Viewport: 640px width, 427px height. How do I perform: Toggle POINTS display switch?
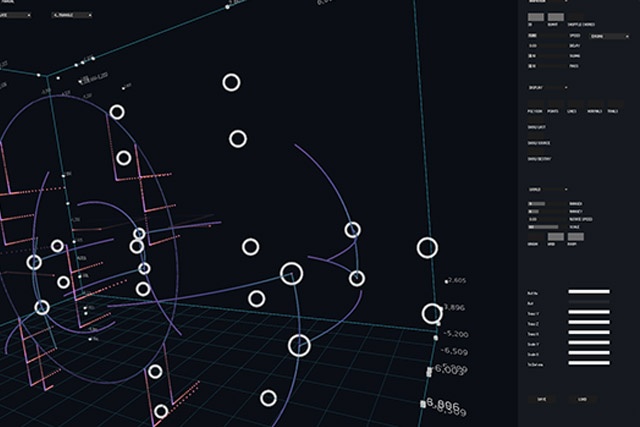click(x=556, y=104)
